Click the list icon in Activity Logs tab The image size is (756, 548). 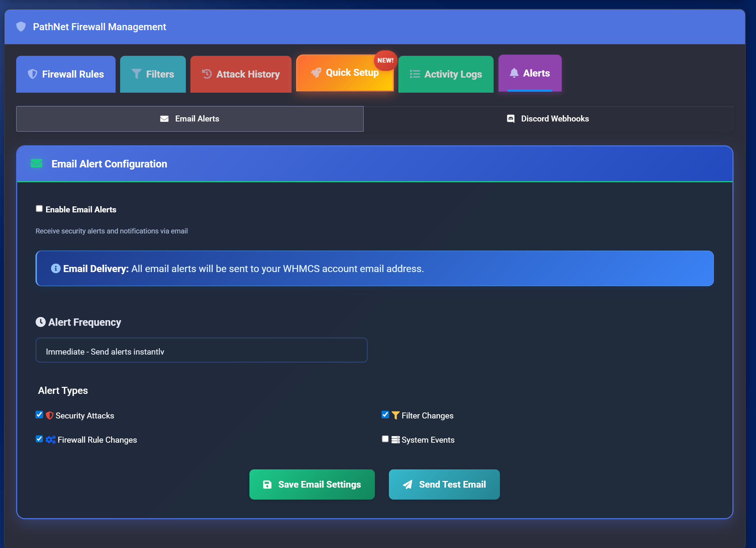[x=415, y=74]
